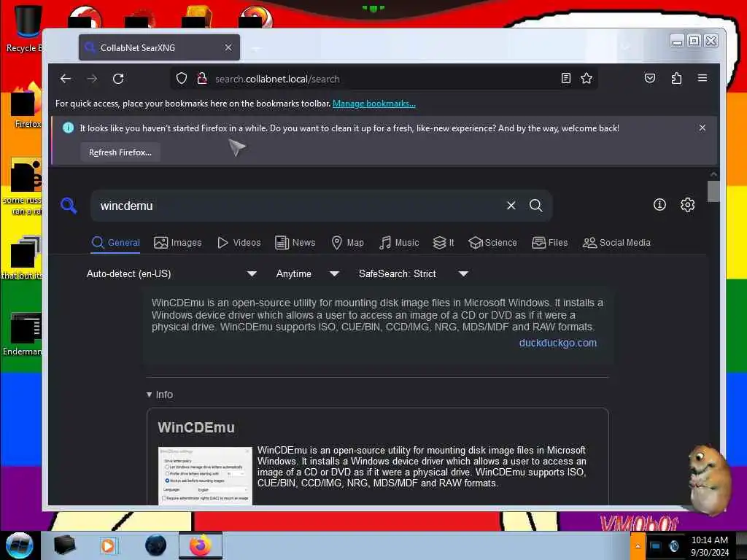Image resolution: width=747 pixels, height=560 pixels.
Task: Switch to the Map tab
Action: click(347, 242)
